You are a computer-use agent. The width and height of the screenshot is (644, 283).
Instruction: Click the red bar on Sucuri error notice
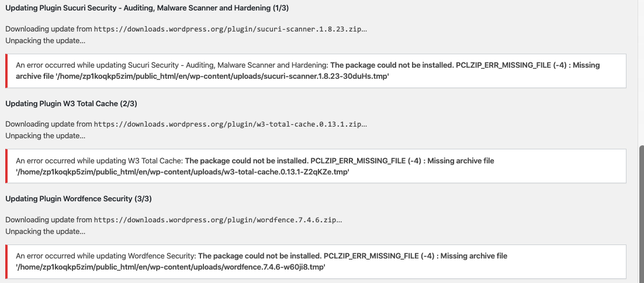(x=6, y=71)
